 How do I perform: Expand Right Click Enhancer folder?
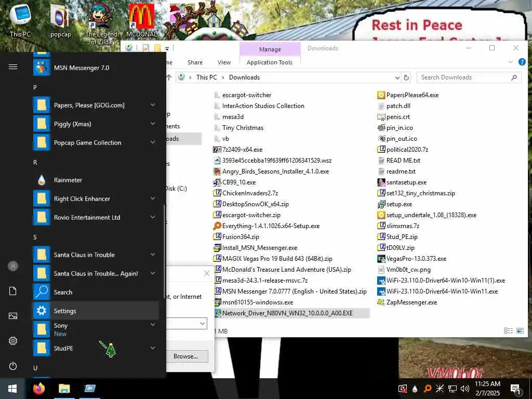pyautogui.click(x=153, y=198)
